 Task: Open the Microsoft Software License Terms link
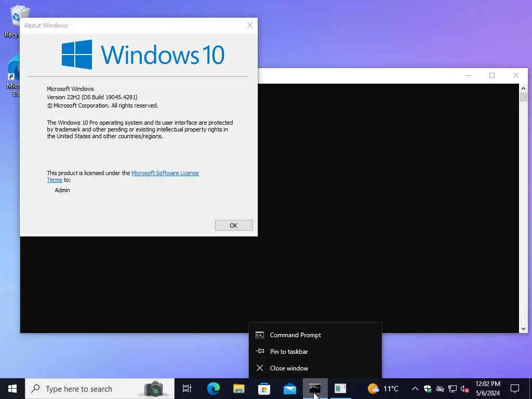click(165, 173)
